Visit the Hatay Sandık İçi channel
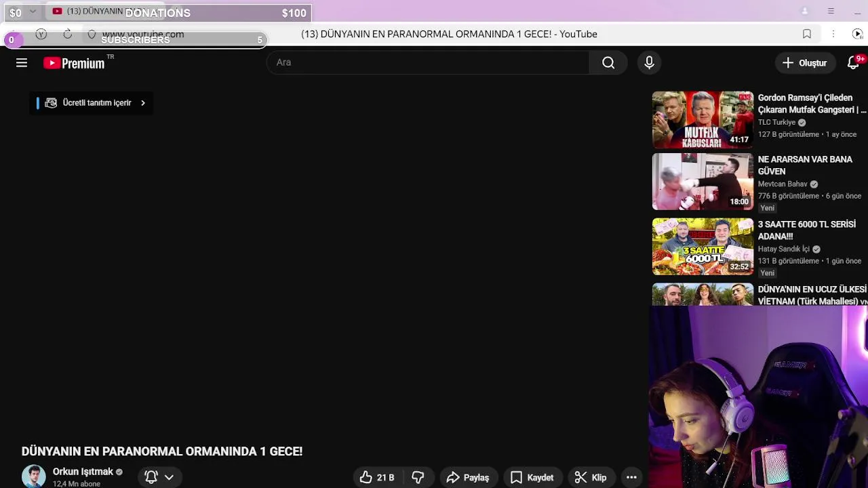Viewport: 868px width, 488px height. (x=784, y=249)
